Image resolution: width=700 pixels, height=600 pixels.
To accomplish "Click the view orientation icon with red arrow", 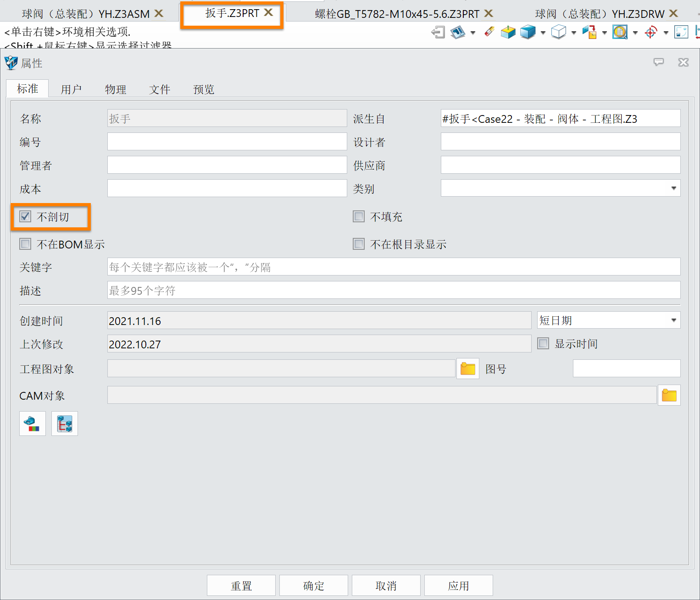I will point(589,32).
